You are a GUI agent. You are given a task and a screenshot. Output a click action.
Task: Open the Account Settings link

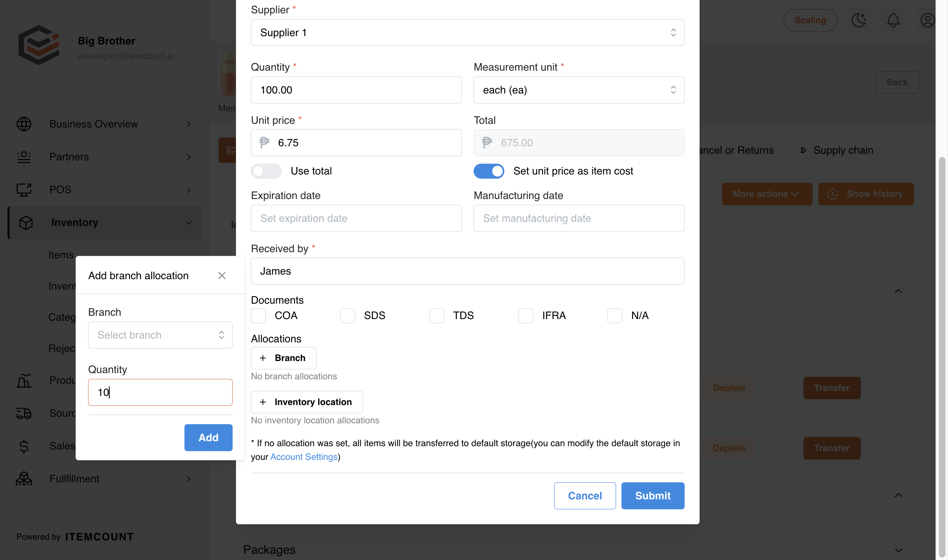click(x=304, y=457)
